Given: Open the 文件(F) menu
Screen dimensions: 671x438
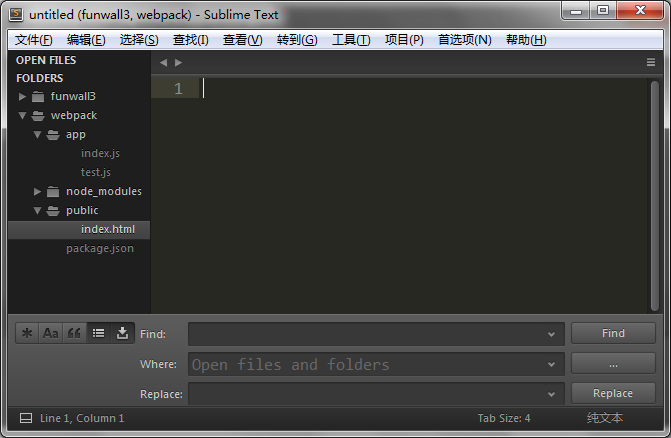Looking at the screenshot, I should [33, 40].
